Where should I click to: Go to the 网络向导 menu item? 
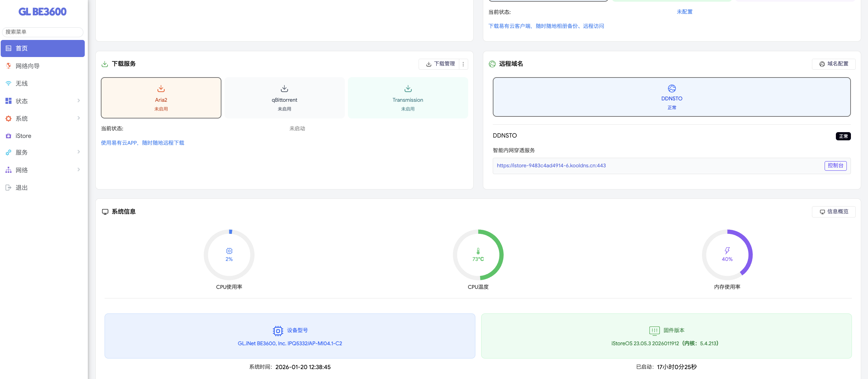pos(27,66)
